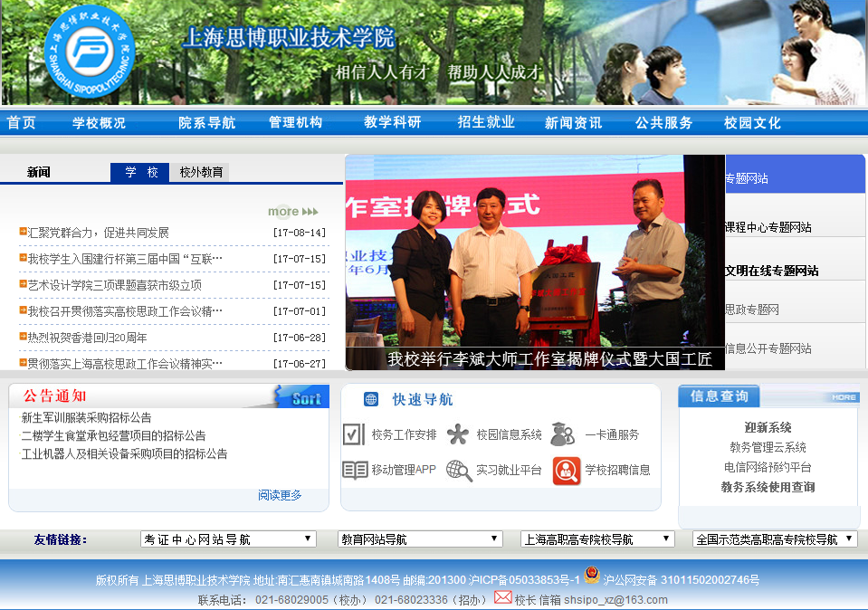Click the 实习就业平台 magnifier icon

point(459,471)
